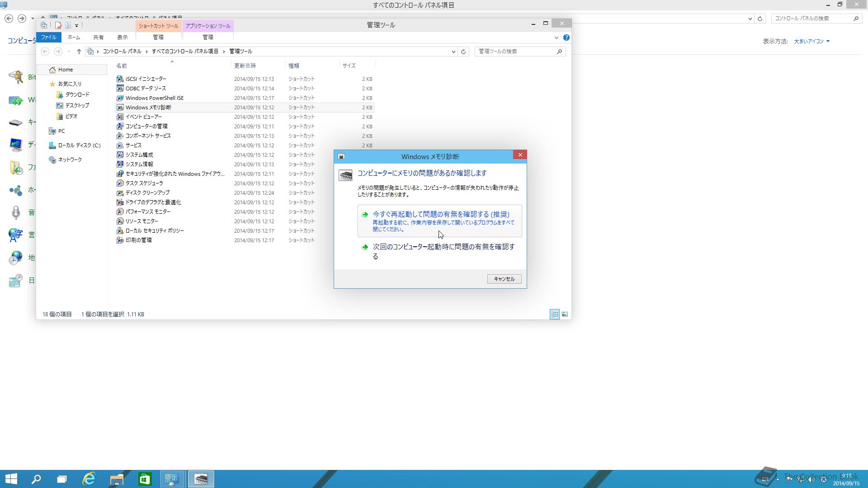Click すべてのコントロール パネル項目 breadcrumb

coord(185,52)
